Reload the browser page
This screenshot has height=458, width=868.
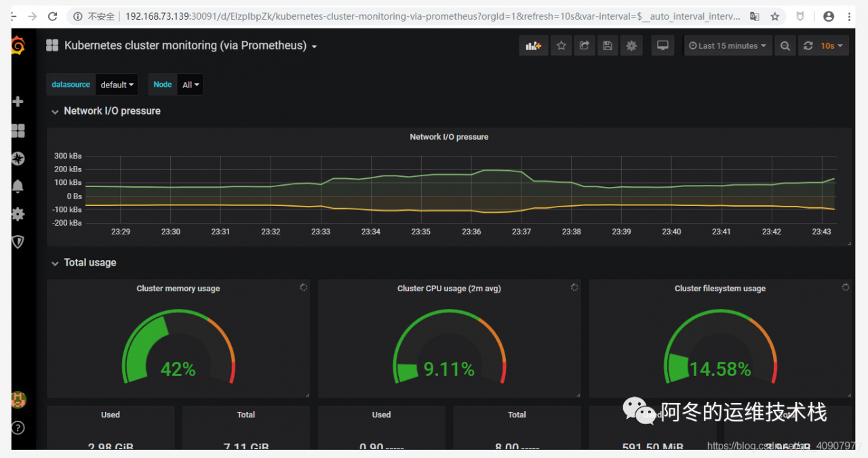(x=53, y=16)
